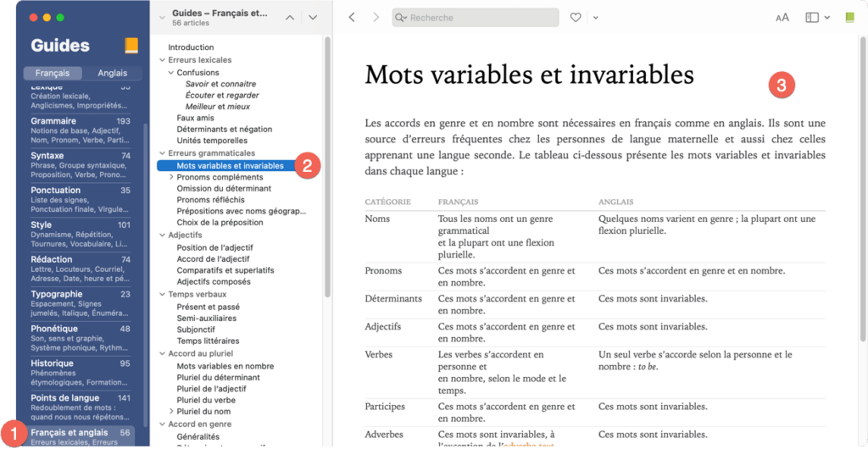Open the Style guide
This screenshot has height=449, width=868.
coord(81,234)
